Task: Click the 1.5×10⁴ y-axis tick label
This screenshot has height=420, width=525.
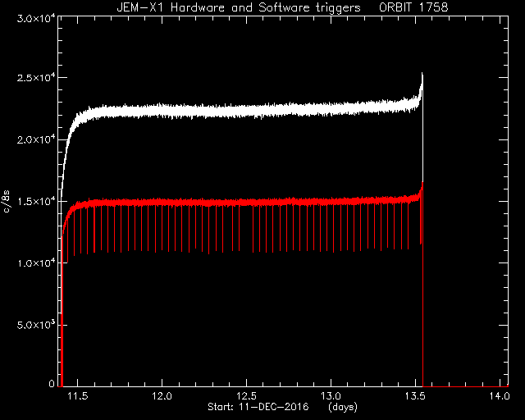Action: pos(36,201)
